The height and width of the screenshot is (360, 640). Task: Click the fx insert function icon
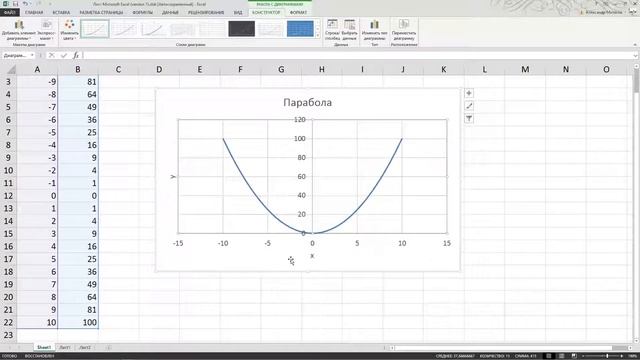coord(76,55)
